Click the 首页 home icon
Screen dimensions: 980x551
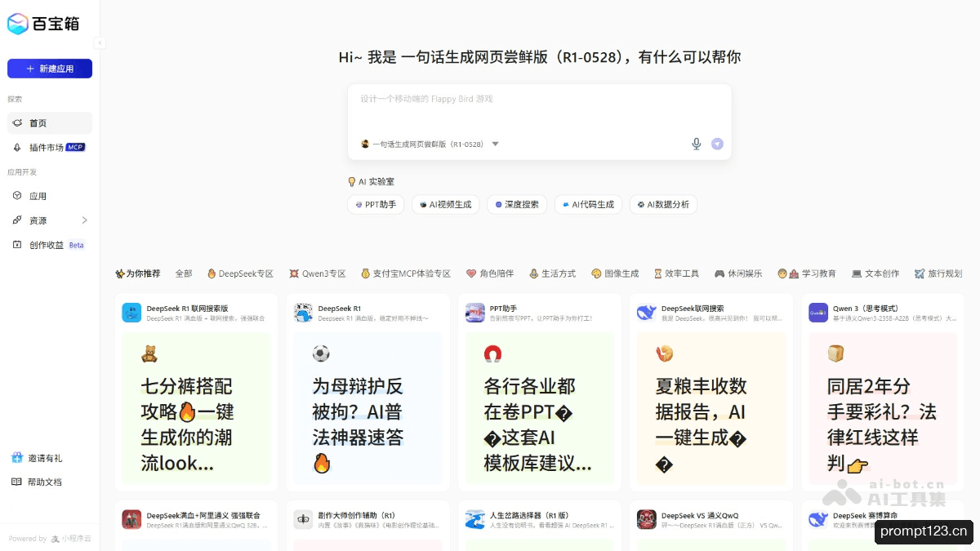pyautogui.click(x=17, y=122)
